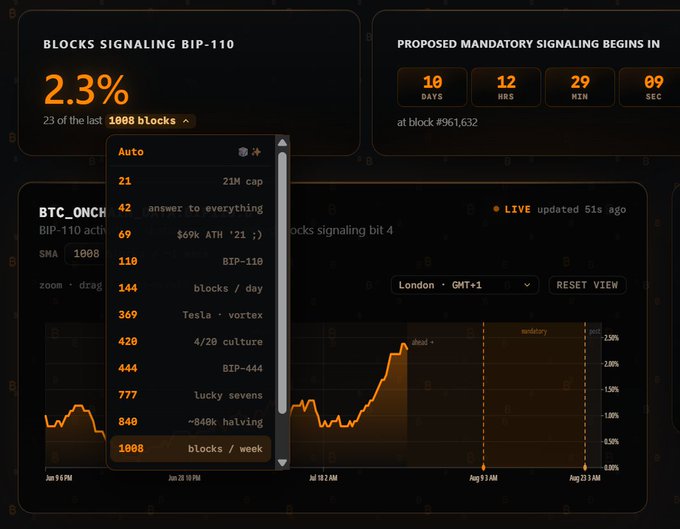Click the 'BLOCKS SIGNALING BIP-110' heading
The image size is (680, 529).
pos(139,44)
